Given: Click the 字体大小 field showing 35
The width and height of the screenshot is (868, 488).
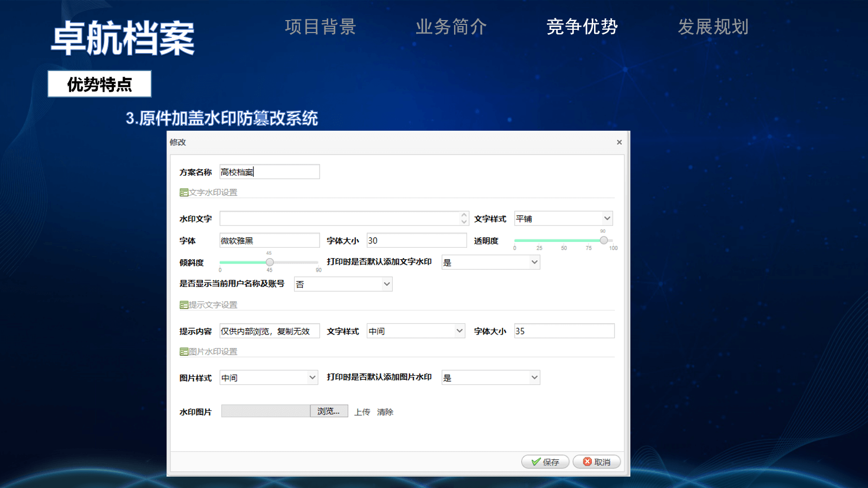Looking at the screenshot, I should pyautogui.click(x=564, y=331).
